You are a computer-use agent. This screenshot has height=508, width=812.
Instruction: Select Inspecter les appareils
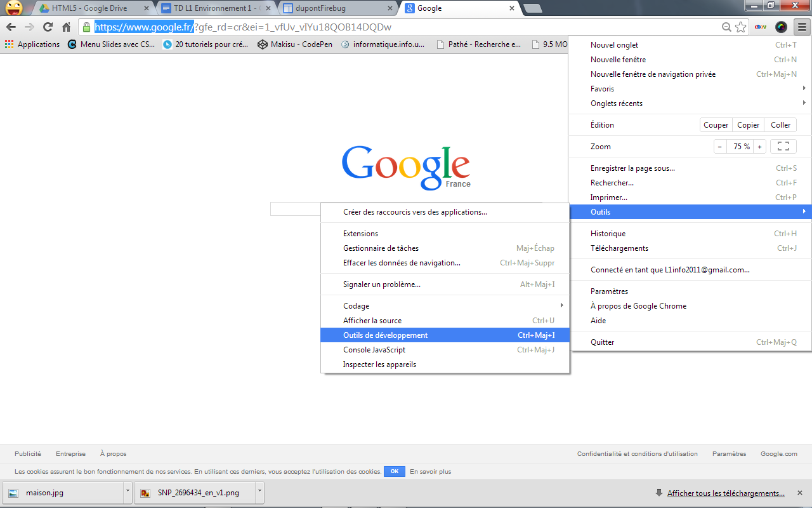pos(445,364)
